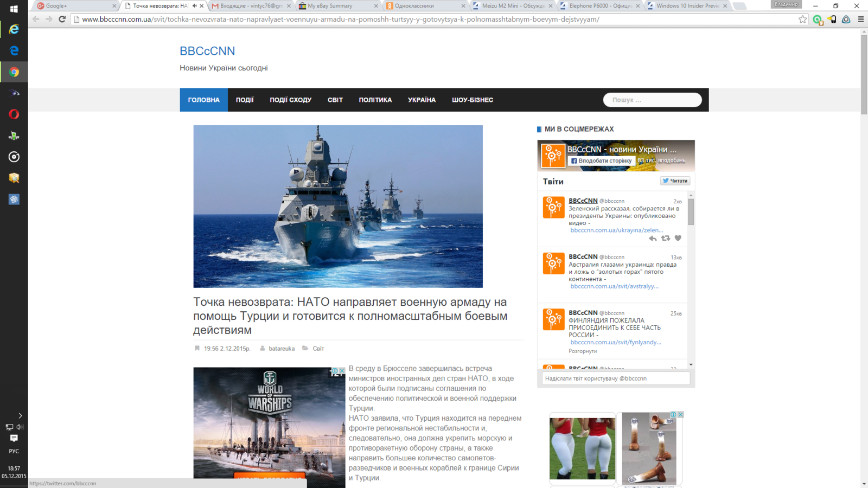
Task: Close the World of Warships ad
Action: [342, 371]
